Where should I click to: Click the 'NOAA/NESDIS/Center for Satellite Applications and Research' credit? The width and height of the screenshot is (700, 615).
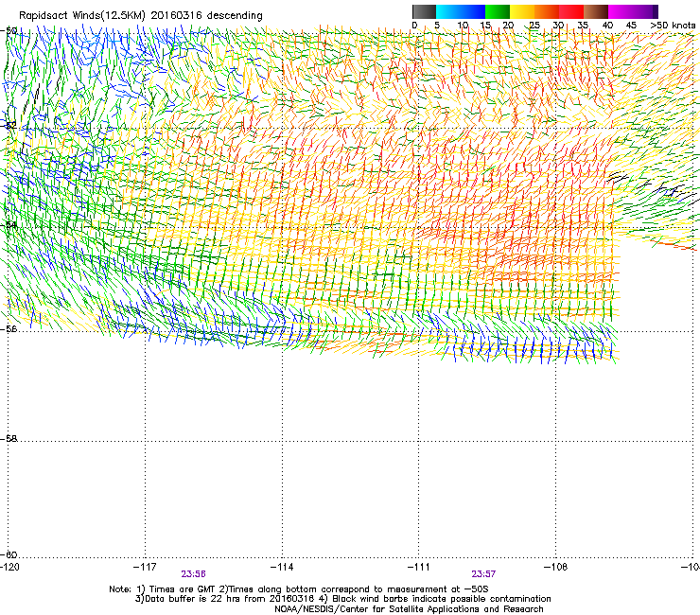tap(409, 609)
